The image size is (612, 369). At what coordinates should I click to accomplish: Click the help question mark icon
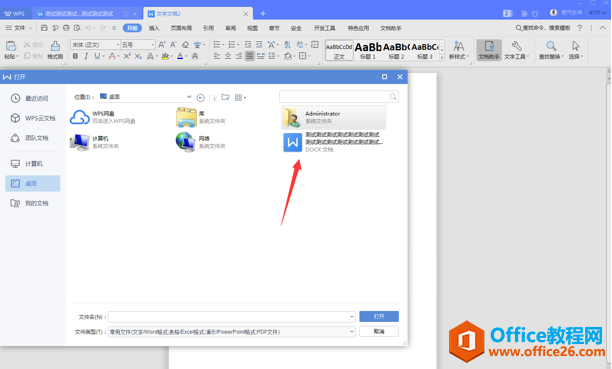click(x=580, y=28)
